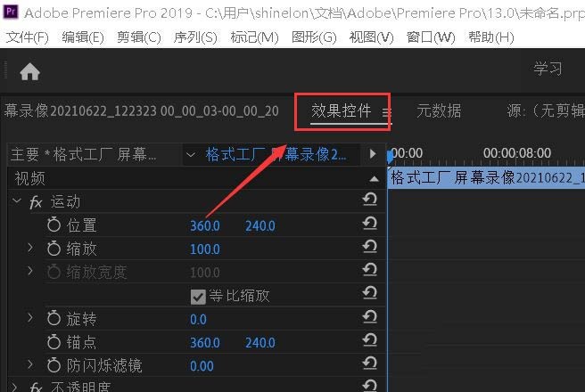The height and width of the screenshot is (392, 585).
Task: Toggle stopwatch for 防闪烁滤镜
Action: pyautogui.click(x=54, y=365)
